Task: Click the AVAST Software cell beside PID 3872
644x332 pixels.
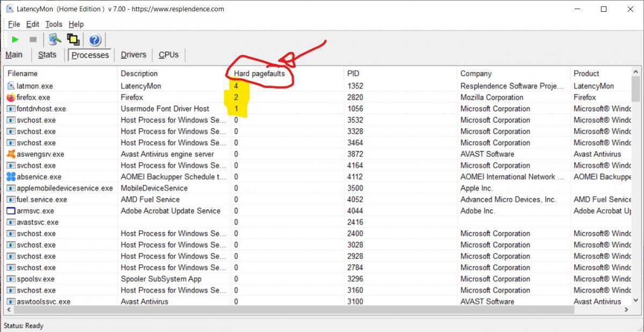Action: point(487,154)
